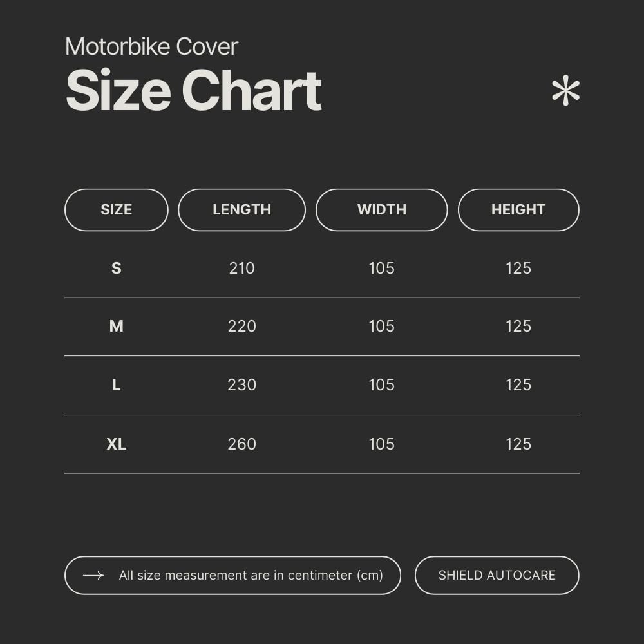Image resolution: width=644 pixels, height=644 pixels.
Task: Click the SHIELD AUTOCARE brand button
Action: pos(497,575)
